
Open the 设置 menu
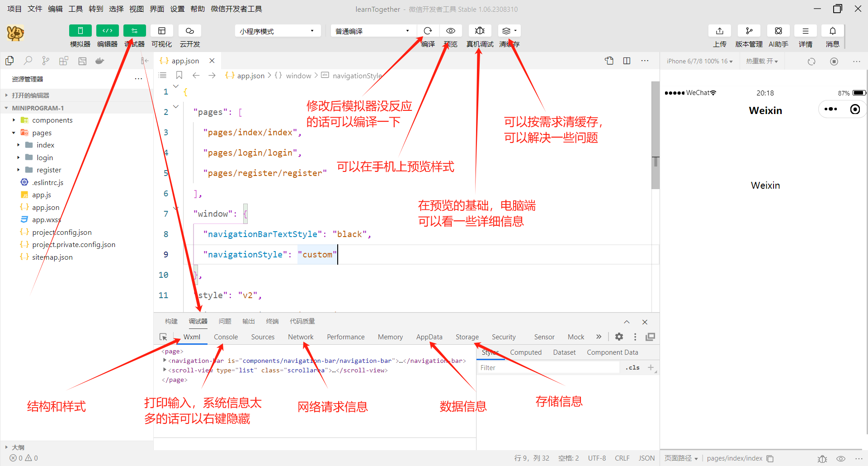pos(177,9)
